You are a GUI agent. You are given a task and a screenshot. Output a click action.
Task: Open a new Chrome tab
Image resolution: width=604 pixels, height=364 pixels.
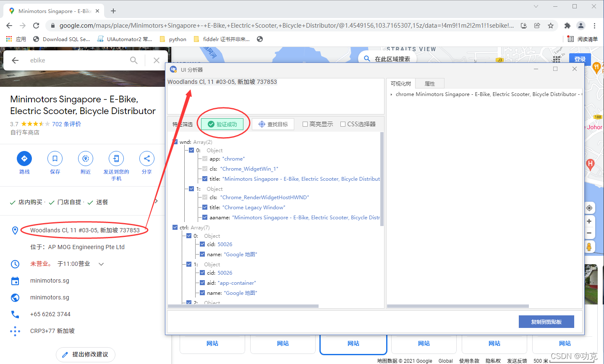point(113,11)
